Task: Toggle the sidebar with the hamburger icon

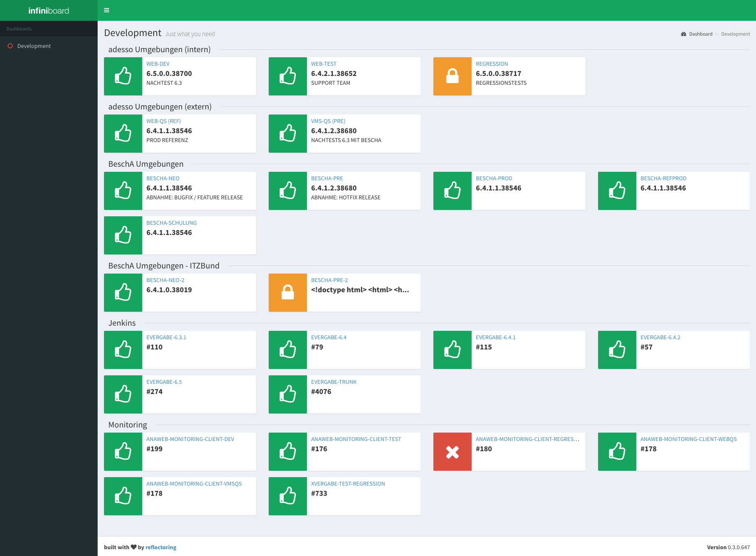Action: coord(107,10)
